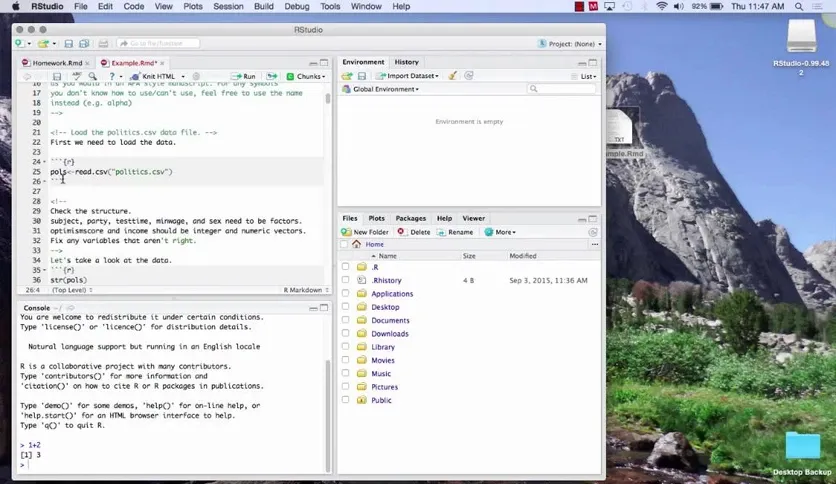Click the question mark help icon
836x484 pixels.
point(111,76)
